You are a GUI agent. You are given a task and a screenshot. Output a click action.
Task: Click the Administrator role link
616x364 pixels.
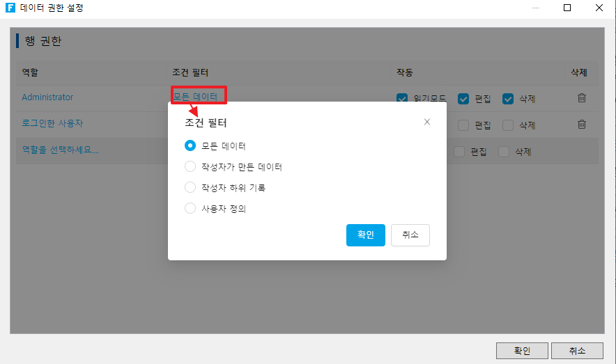pos(47,97)
